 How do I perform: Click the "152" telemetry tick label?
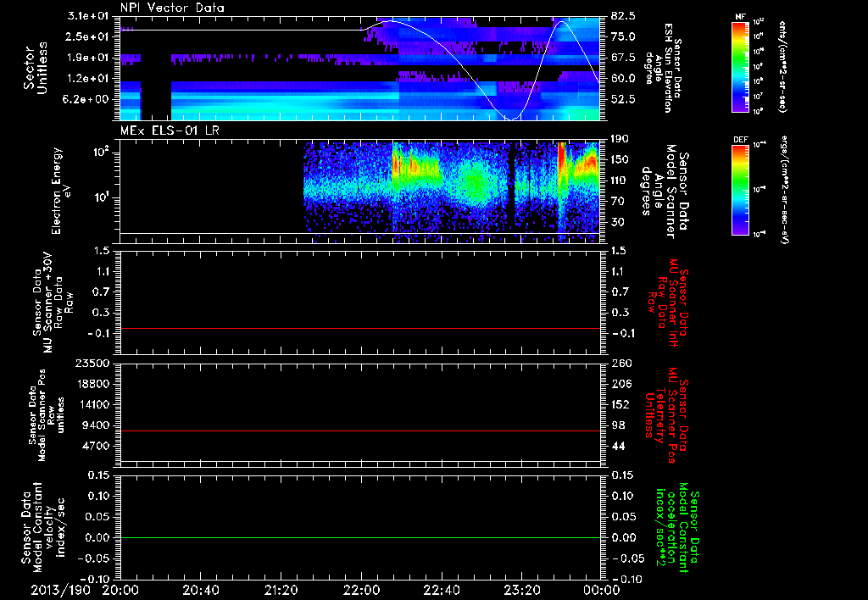620,404
